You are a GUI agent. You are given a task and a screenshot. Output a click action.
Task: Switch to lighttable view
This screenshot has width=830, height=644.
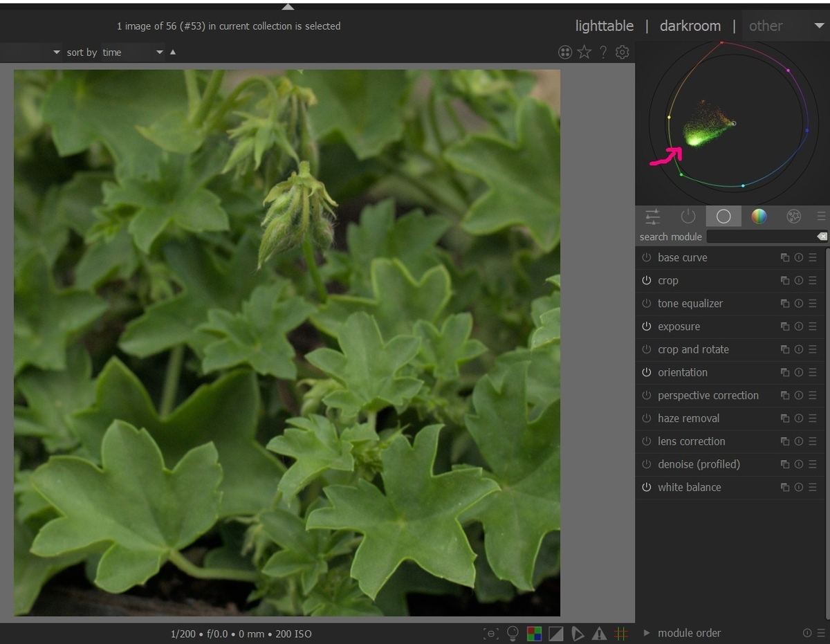(x=605, y=26)
